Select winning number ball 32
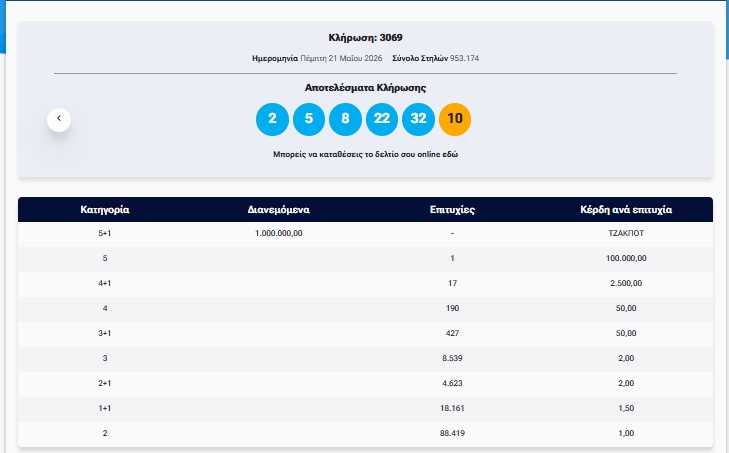 pos(418,119)
